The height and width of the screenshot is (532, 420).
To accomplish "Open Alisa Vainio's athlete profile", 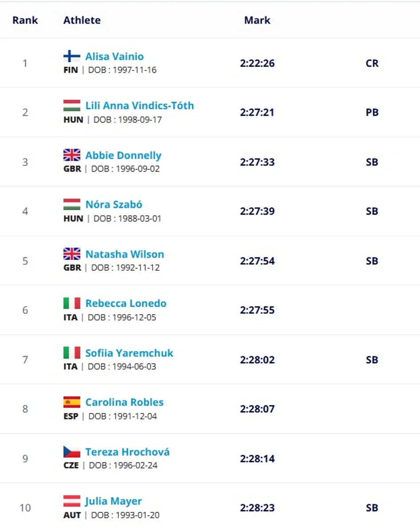I will tap(114, 57).
